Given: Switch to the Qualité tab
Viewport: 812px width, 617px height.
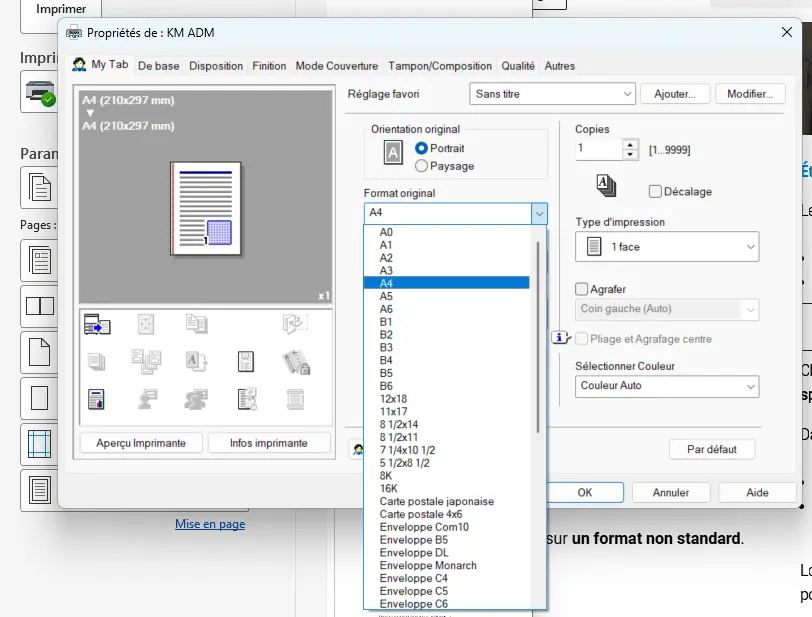Looking at the screenshot, I should coord(519,66).
